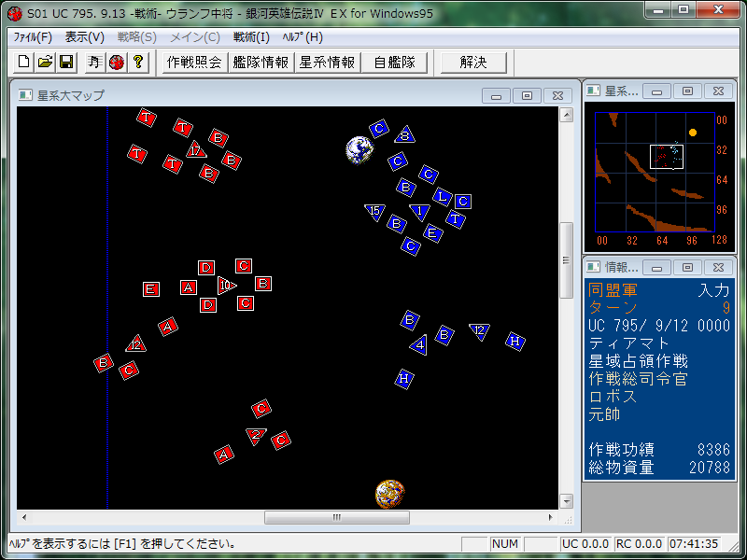Click the New file toolbar icon

point(24,62)
